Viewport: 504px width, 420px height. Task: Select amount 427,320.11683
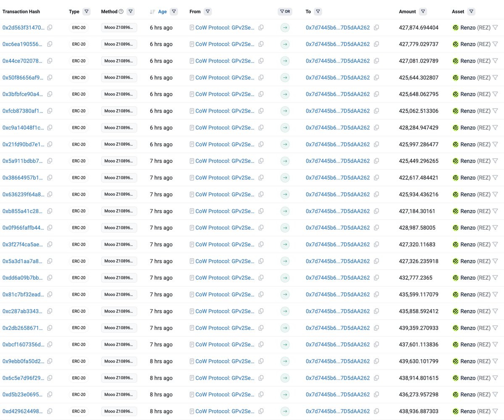click(417, 244)
